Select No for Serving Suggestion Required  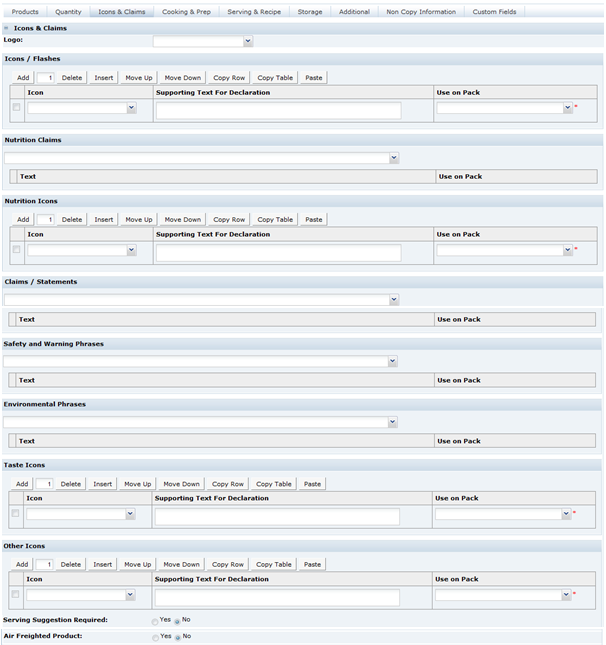tap(177, 622)
